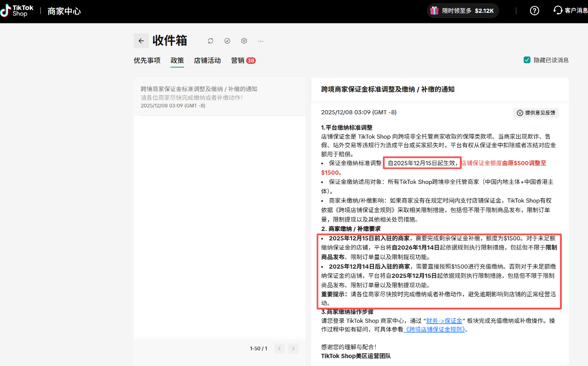
Task: Open the more options ellipsis menu
Action: click(x=260, y=41)
